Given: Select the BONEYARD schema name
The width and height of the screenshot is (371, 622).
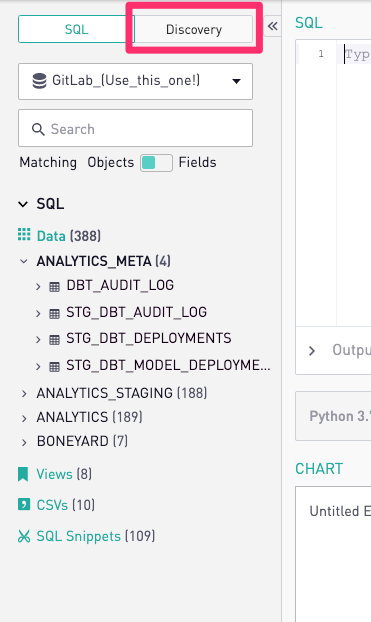Looking at the screenshot, I should [73, 442].
